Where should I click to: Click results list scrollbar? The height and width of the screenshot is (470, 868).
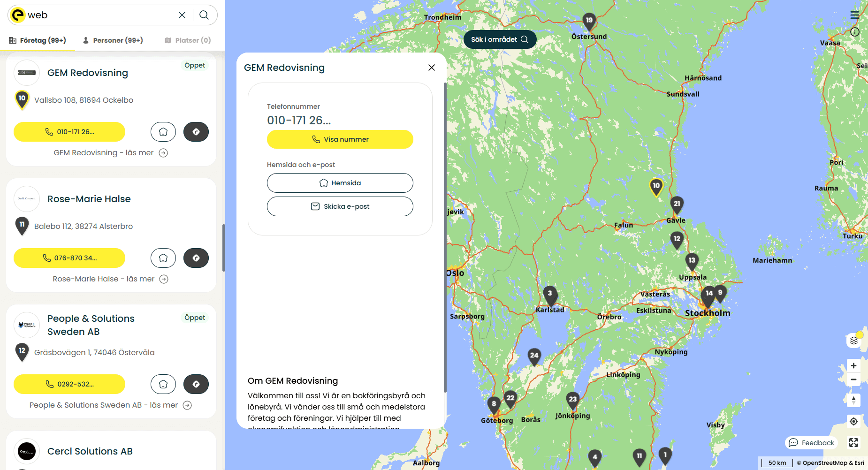pos(224,248)
